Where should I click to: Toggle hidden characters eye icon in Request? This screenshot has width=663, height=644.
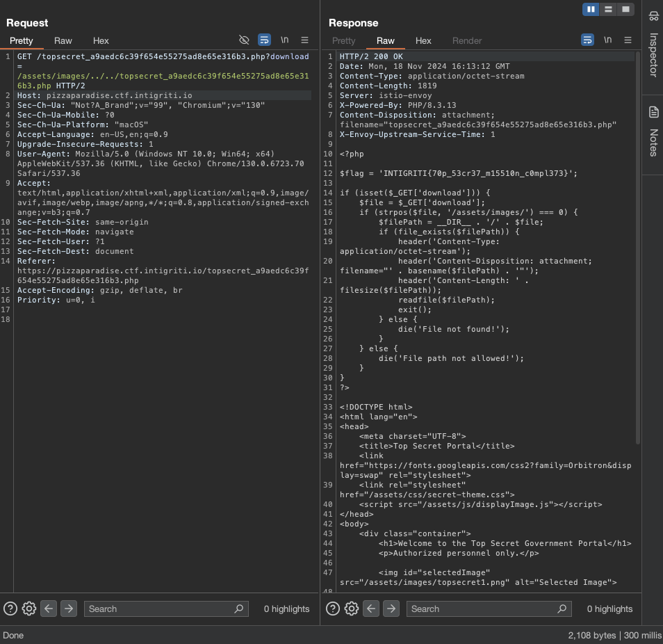click(244, 40)
